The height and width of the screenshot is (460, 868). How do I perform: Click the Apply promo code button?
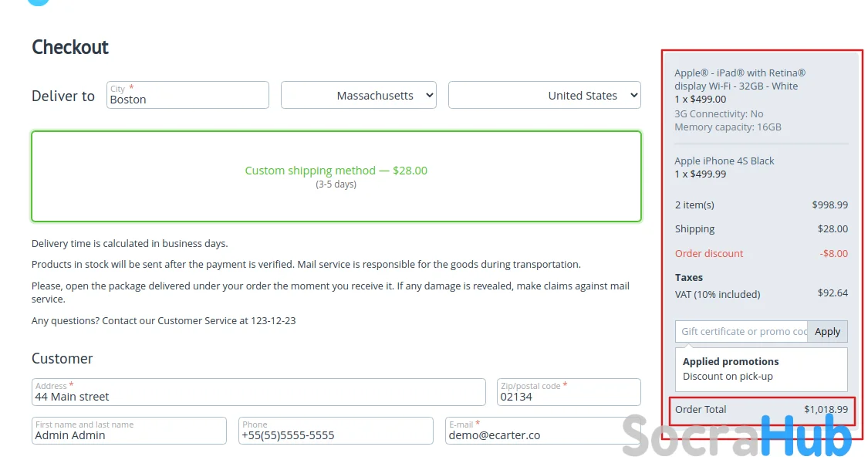coord(828,332)
